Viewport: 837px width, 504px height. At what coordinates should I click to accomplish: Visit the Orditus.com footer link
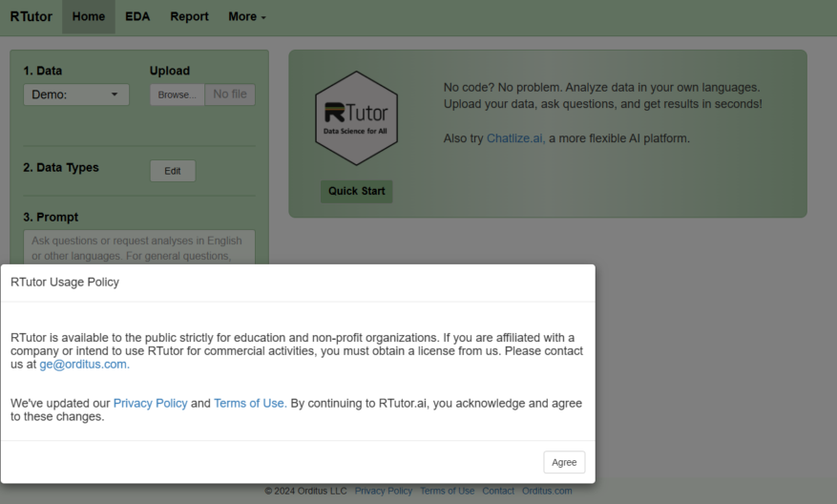[547, 491]
